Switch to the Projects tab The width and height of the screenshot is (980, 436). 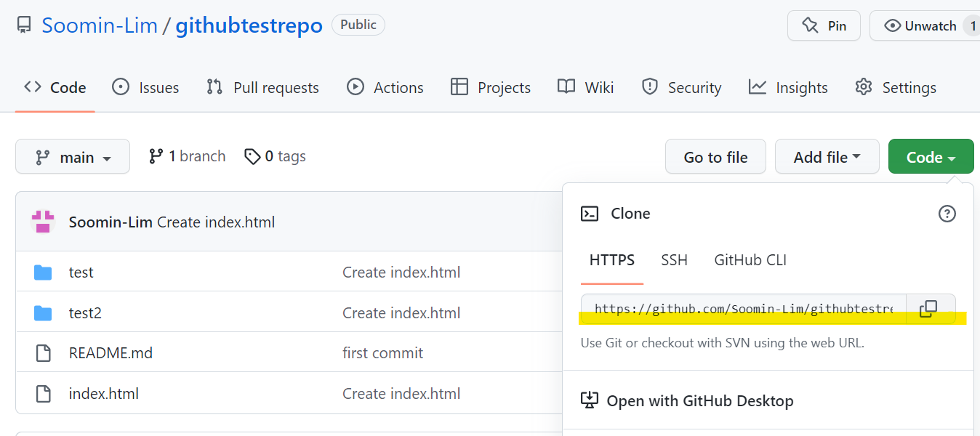[491, 87]
